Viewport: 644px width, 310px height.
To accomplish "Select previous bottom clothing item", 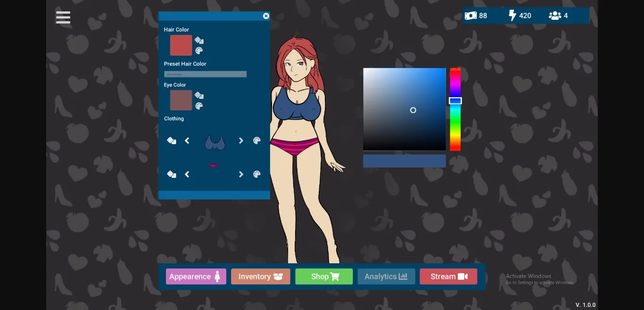I will coord(187,174).
